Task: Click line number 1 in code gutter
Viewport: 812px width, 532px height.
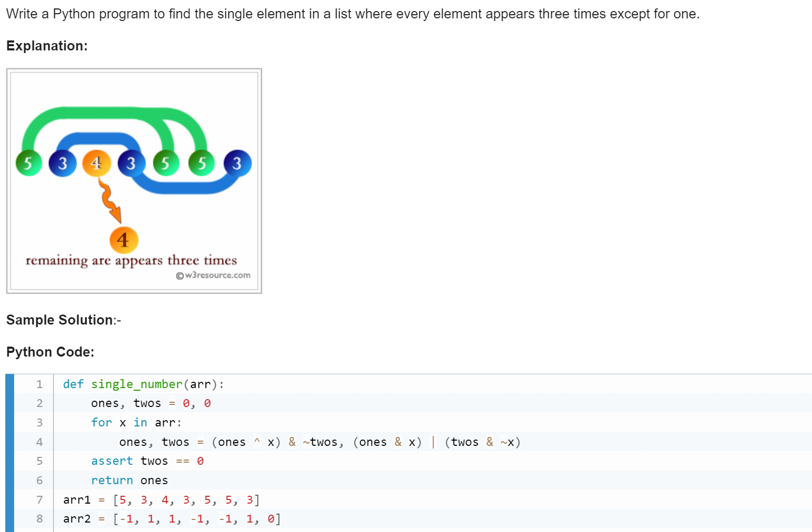Action: click(39, 384)
